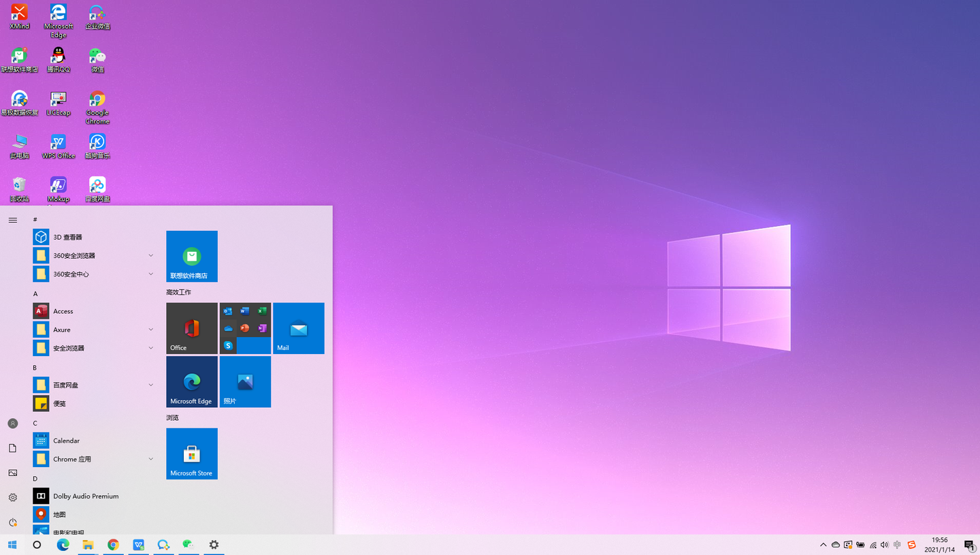Viewport: 980px width, 555px height.
Task: Open Calendar from the app list
Action: [95, 441]
